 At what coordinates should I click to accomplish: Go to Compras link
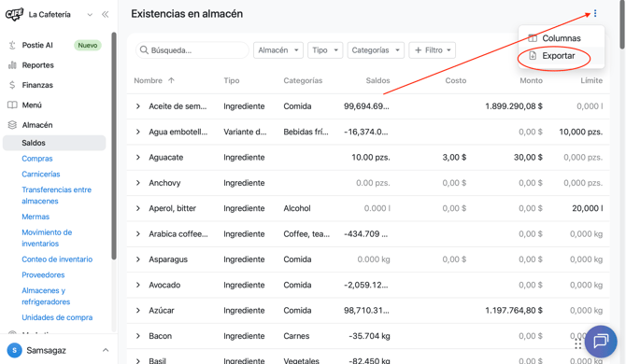click(x=37, y=159)
